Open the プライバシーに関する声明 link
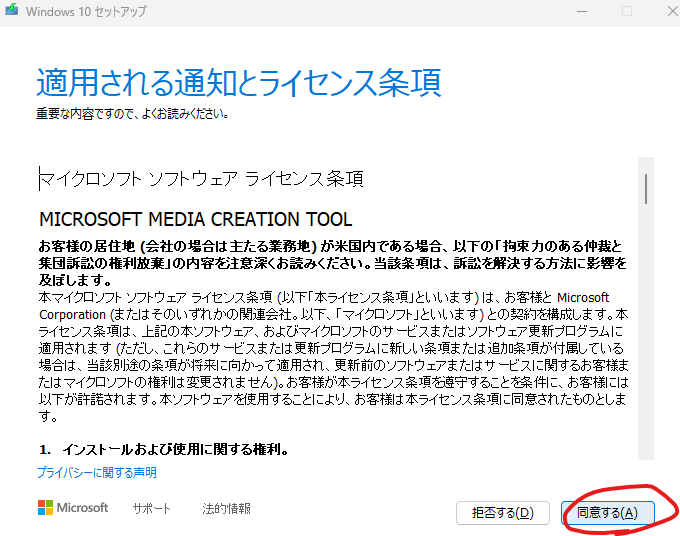This screenshot has width=680, height=536. (x=97, y=472)
